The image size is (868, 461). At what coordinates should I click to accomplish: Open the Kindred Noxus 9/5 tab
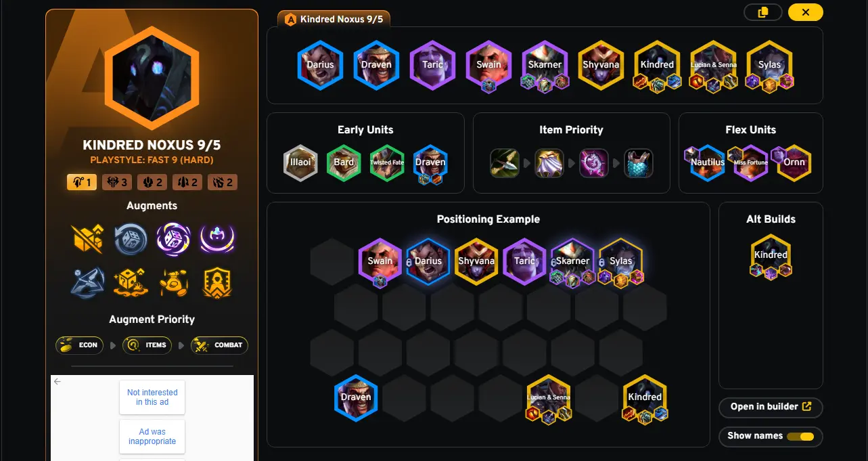pyautogui.click(x=334, y=20)
